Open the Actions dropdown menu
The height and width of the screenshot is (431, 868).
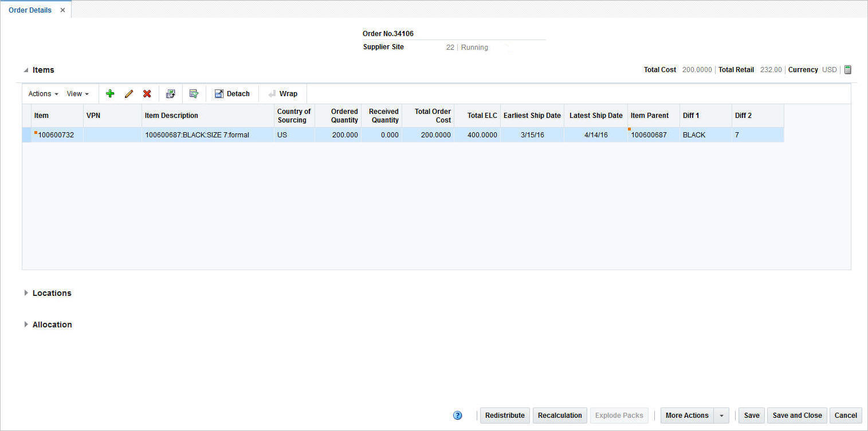42,93
